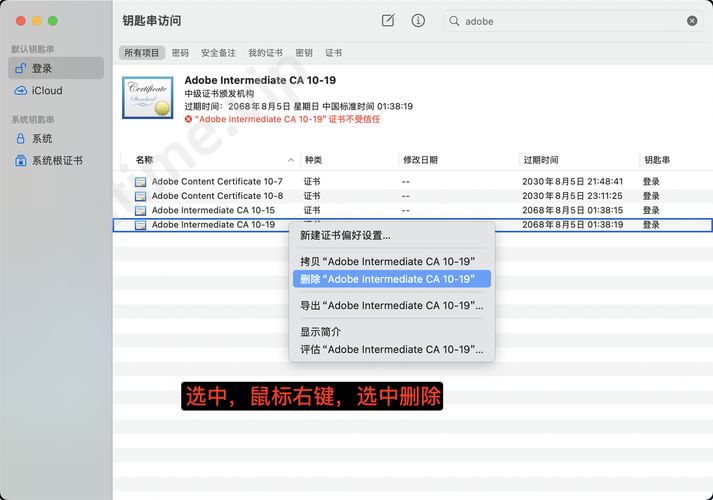This screenshot has width=713, height=500.
Task: Click 证书 type cell of Adobe Content Certificate 10-7
Action: 312,181
